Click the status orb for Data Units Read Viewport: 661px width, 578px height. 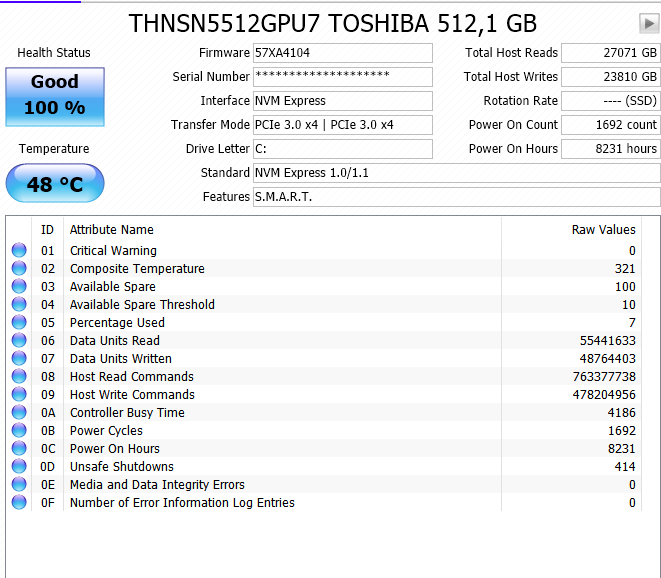(19, 340)
